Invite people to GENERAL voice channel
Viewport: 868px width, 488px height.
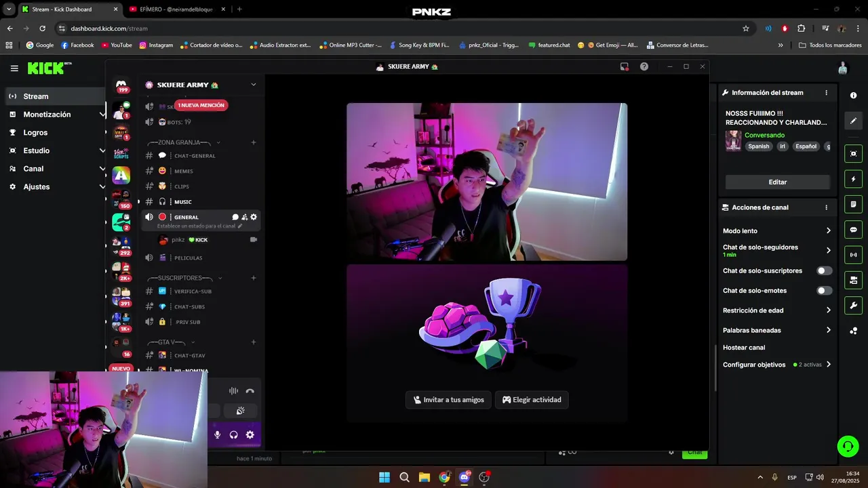(244, 217)
